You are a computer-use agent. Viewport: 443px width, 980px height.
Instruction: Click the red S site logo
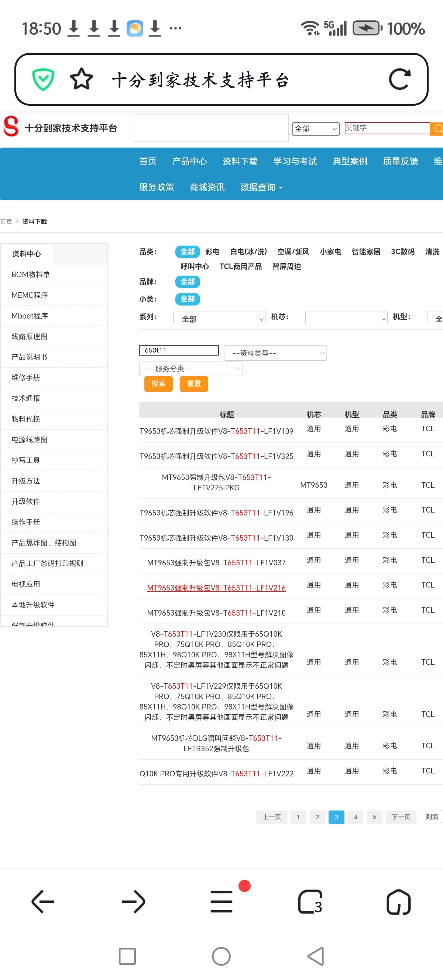tap(11, 126)
